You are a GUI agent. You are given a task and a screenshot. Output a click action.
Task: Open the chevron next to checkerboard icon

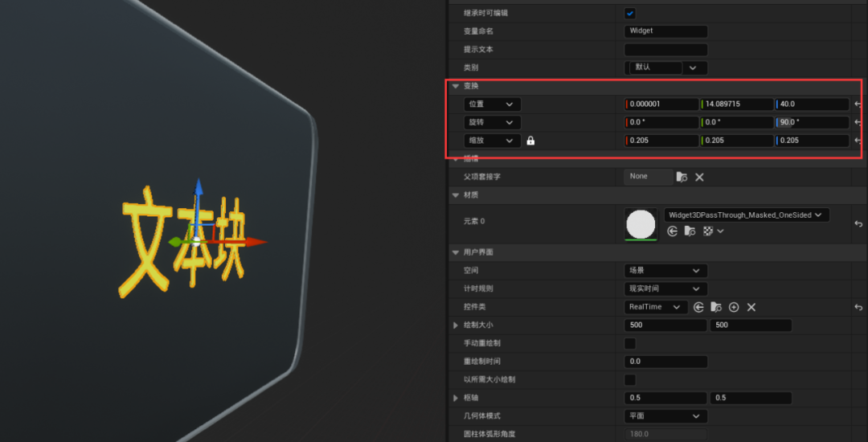coord(720,231)
